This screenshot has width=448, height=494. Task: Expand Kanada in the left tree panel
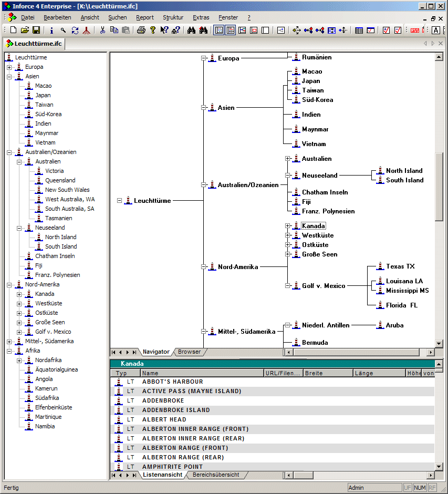tap(19, 294)
